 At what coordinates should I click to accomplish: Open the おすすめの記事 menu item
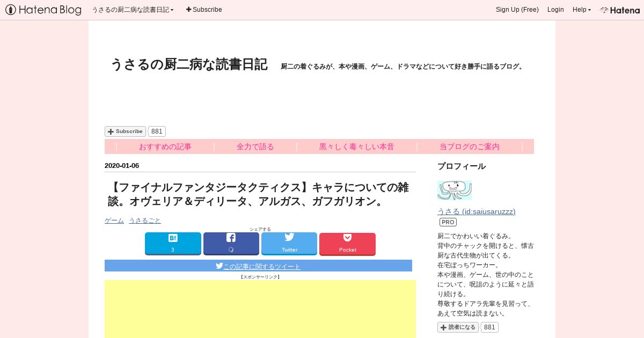point(165,146)
